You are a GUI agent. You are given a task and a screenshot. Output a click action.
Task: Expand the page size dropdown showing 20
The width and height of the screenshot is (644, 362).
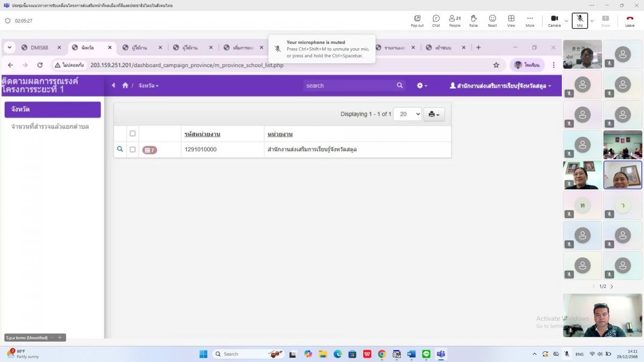407,114
